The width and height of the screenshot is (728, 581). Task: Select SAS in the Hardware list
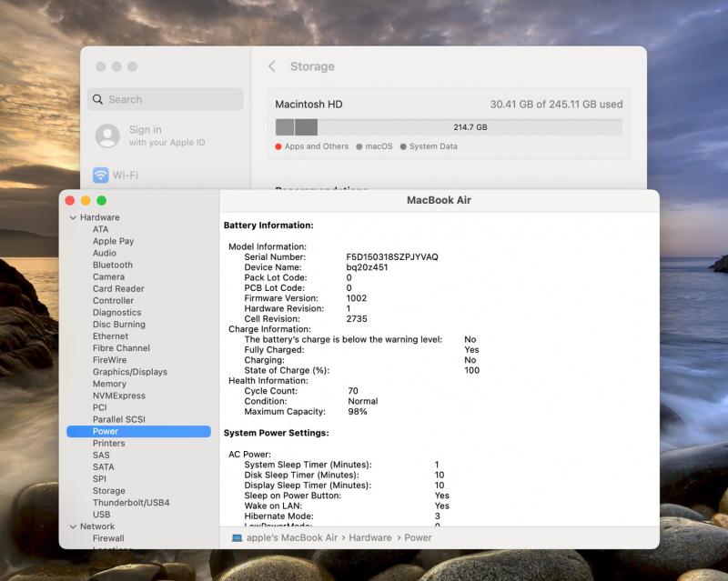click(x=101, y=456)
